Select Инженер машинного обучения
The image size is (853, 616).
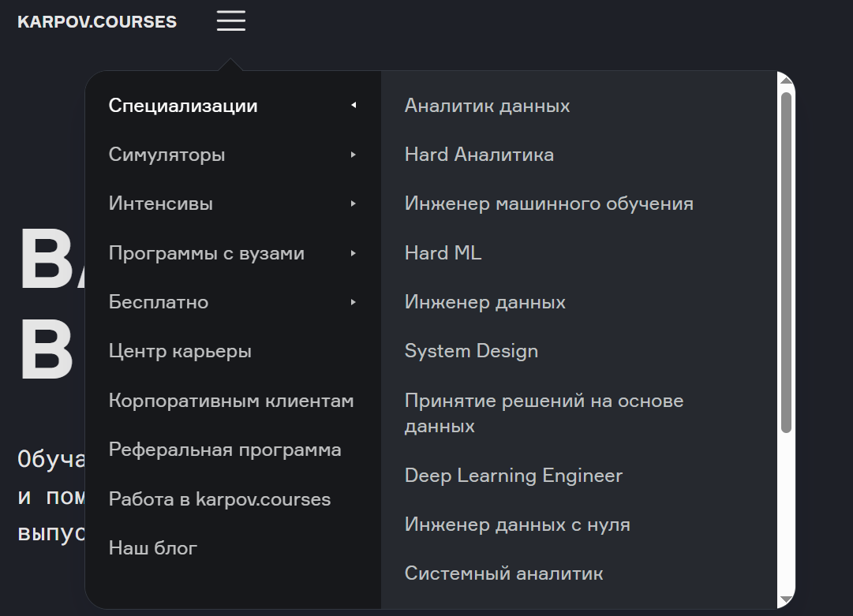tap(549, 203)
